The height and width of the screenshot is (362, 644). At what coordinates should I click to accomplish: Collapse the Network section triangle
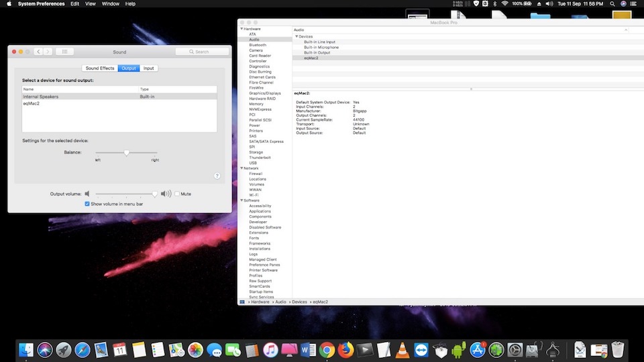[x=241, y=168]
